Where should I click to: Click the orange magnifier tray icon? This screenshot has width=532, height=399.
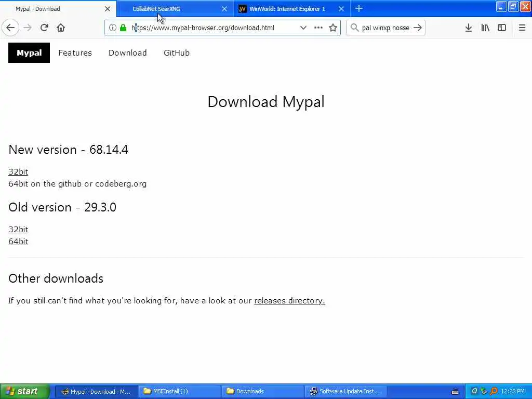coord(494,391)
